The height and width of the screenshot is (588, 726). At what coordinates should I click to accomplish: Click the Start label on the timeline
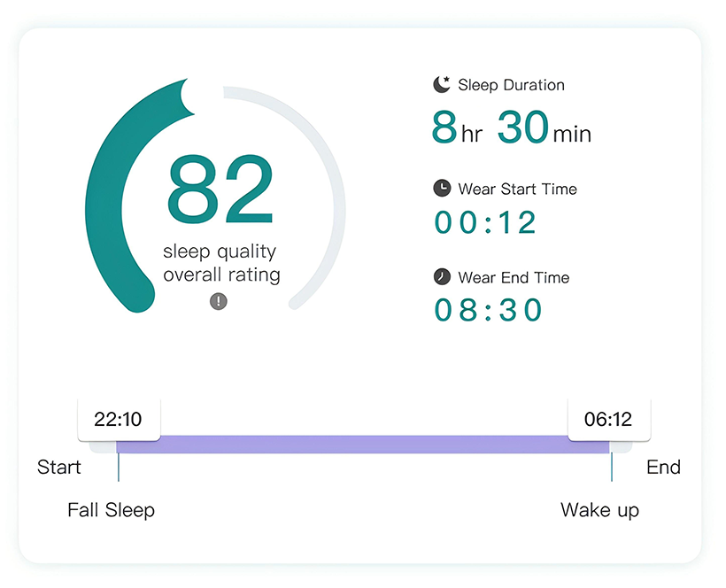coord(59,468)
